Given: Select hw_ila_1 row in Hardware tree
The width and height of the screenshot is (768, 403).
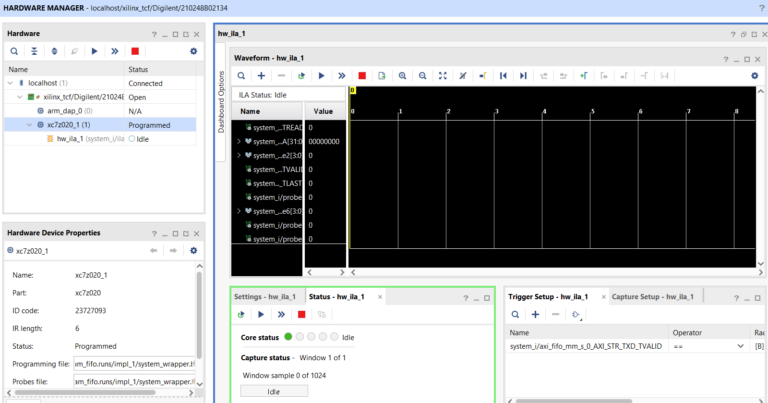Looking at the screenshot, I should pyautogui.click(x=100, y=139).
